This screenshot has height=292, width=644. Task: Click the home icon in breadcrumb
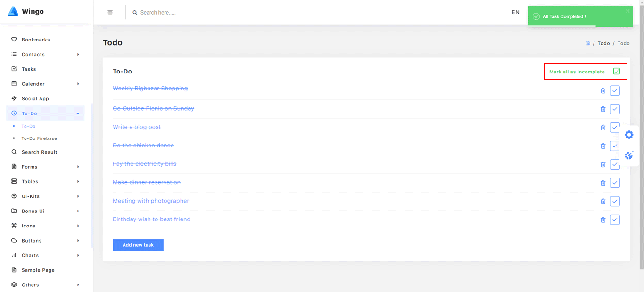[x=588, y=43]
